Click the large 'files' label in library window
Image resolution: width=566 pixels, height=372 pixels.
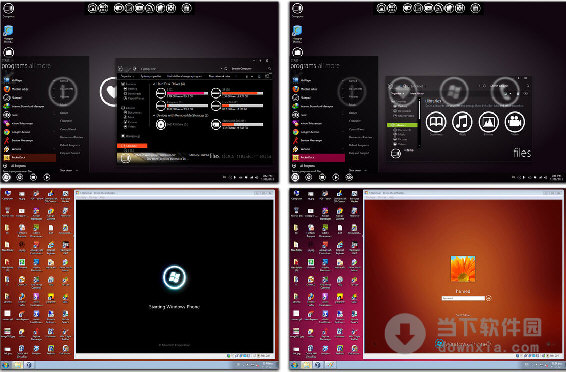(x=522, y=153)
